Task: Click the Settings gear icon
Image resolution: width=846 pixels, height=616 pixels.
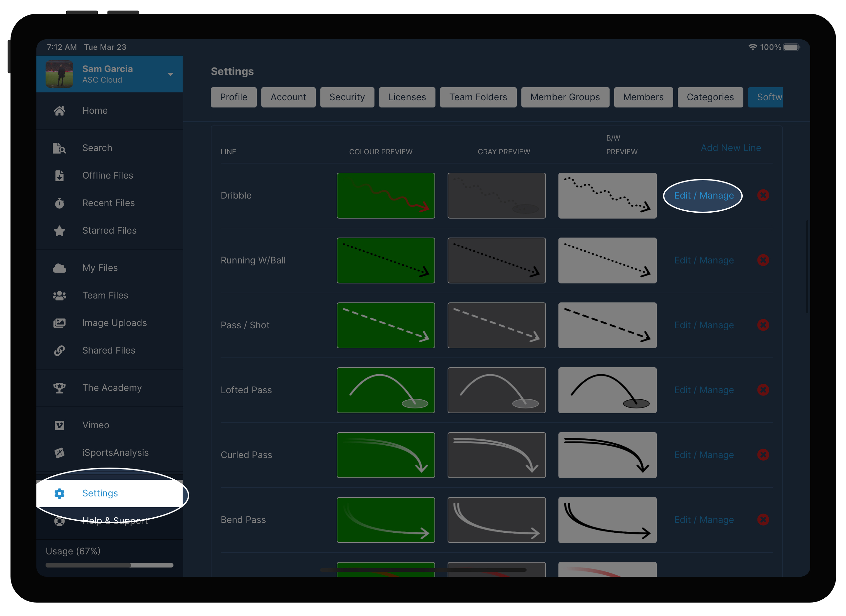Action: (x=59, y=493)
